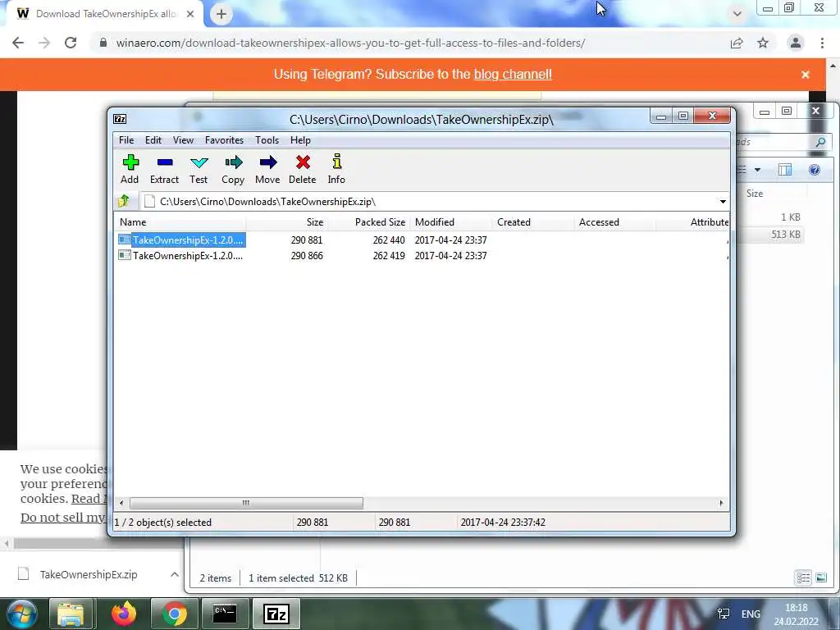Run the Test archive tool
Screen dimensions: 840x630
[199, 169]
